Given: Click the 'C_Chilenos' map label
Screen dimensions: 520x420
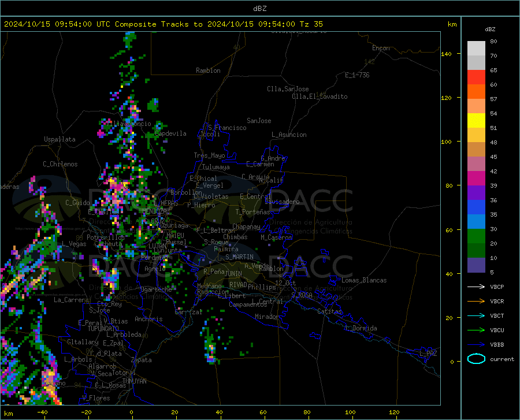Looking at the screenshot, I should tap(60, 164).
